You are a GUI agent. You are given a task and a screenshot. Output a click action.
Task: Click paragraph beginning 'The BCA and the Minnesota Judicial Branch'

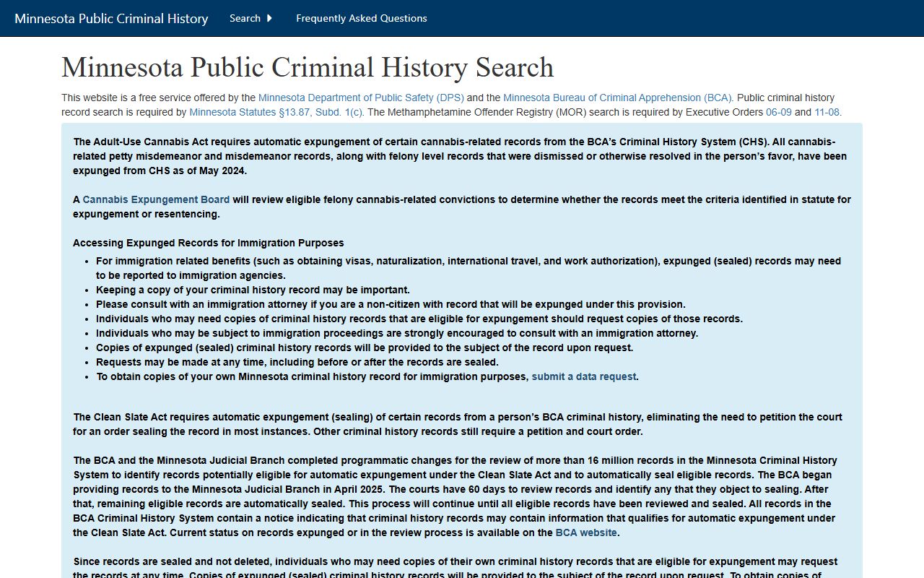click(456, 496)
